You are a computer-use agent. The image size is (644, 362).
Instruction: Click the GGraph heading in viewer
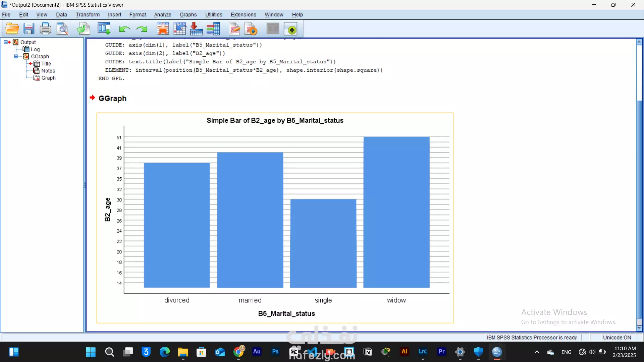[x=112, y=99]
